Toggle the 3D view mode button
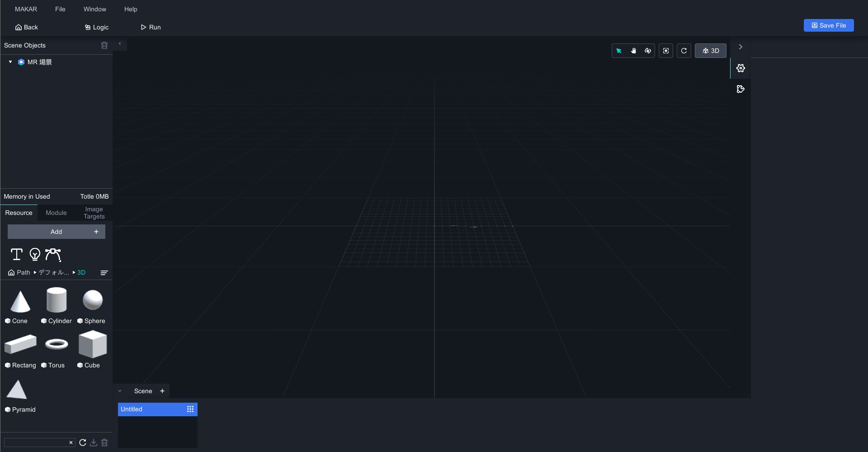The width and height of the screenshot is (868, 452). tap(710, 51)
